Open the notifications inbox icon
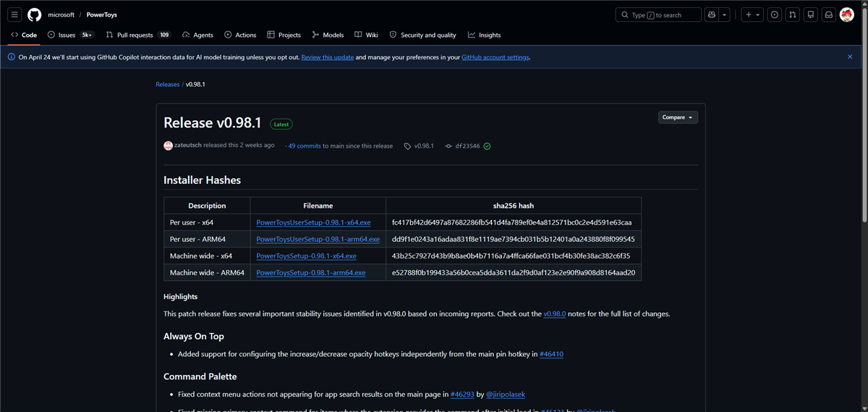The width and height of the screenshot is (868, 412). point(829,14)
